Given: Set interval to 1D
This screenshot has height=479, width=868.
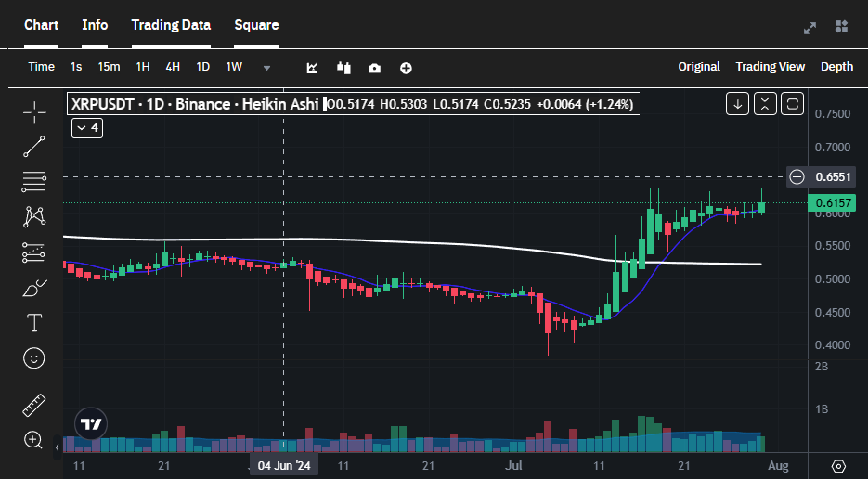Looking at the screenshot, I should (203, 67).
